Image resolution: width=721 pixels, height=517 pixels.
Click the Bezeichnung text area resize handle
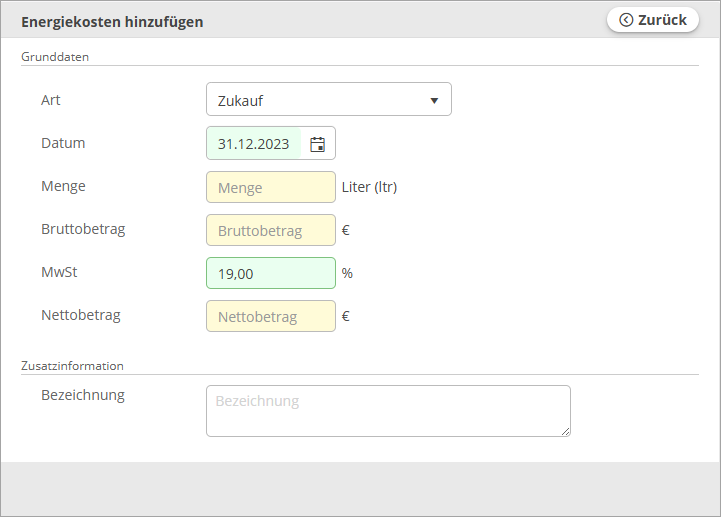pos(565,431)
